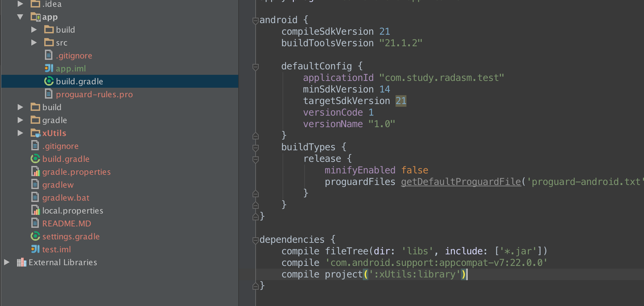Click the appcompat-v7:22.0.0 dependency string
644x306 pixels.
point(436,263)
